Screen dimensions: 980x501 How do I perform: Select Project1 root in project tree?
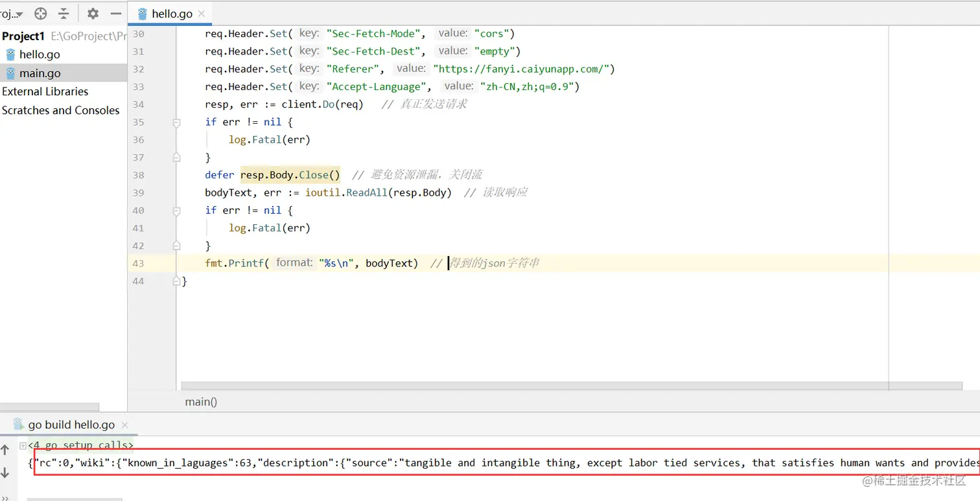23,36
